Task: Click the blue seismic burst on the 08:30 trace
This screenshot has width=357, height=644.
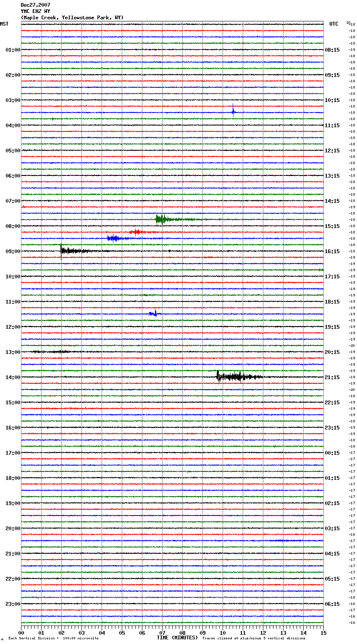Action: coord(114,238)
